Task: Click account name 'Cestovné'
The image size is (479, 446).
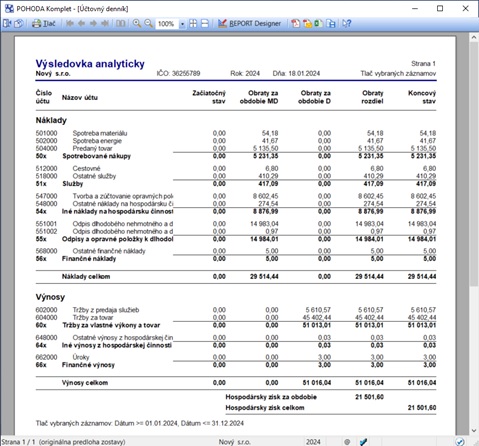Action: coord(86,168)
